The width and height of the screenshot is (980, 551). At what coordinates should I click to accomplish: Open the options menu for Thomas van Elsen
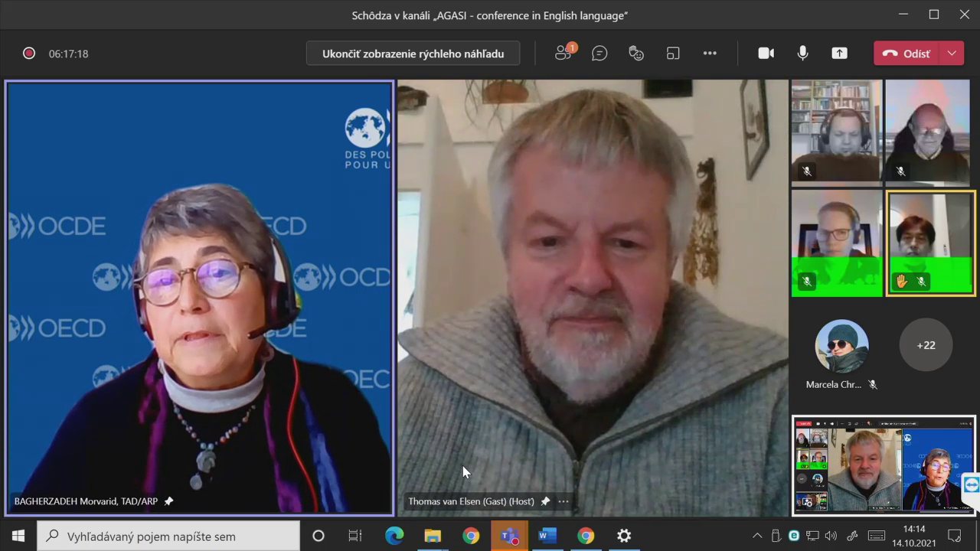tap(563, 501)
